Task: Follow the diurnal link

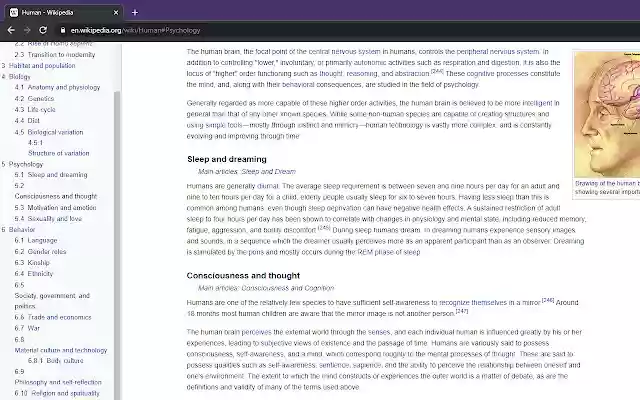Action: [268, 186]
